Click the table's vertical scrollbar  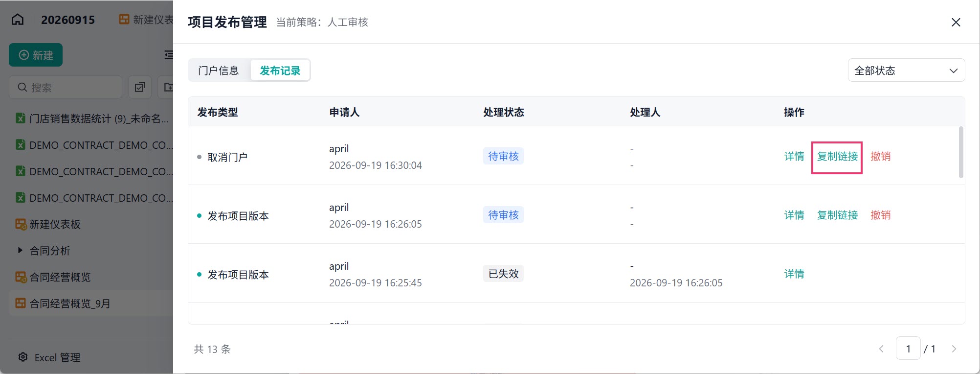(x=961, y=152)
